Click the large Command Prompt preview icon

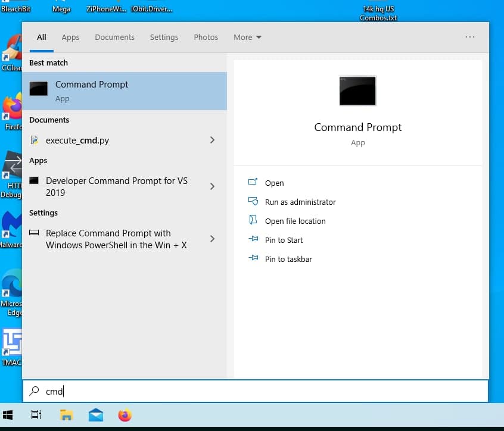[x=357, y=90]
